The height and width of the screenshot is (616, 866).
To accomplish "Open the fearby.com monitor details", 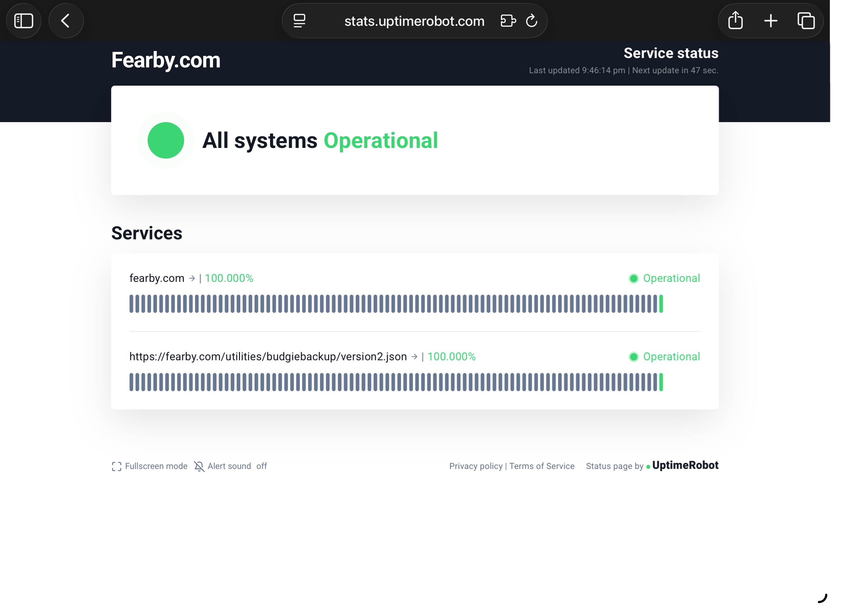I will (x=157, y=279).
